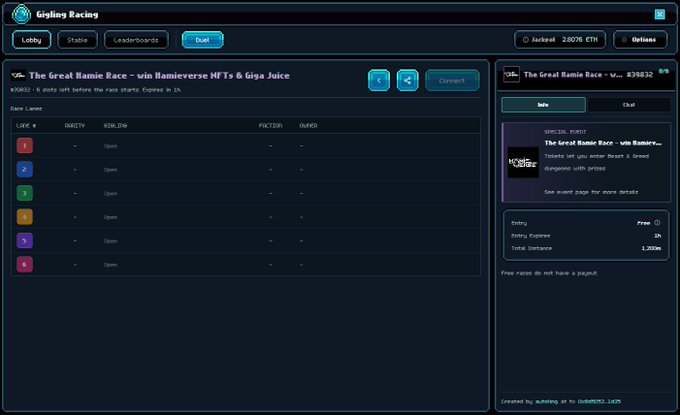Click the Connect button
This screenshot has width=680, height=415.
[452, 81]
